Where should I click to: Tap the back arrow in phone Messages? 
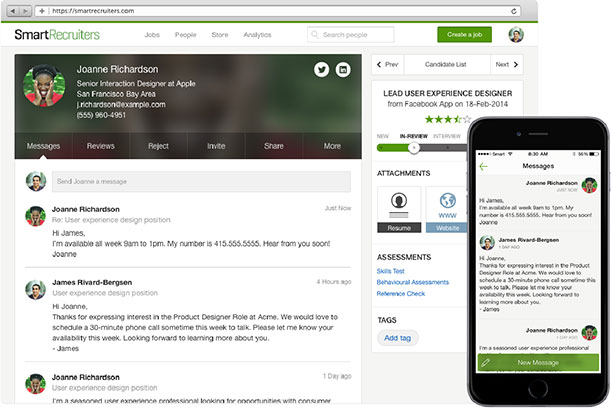(484, 166)
